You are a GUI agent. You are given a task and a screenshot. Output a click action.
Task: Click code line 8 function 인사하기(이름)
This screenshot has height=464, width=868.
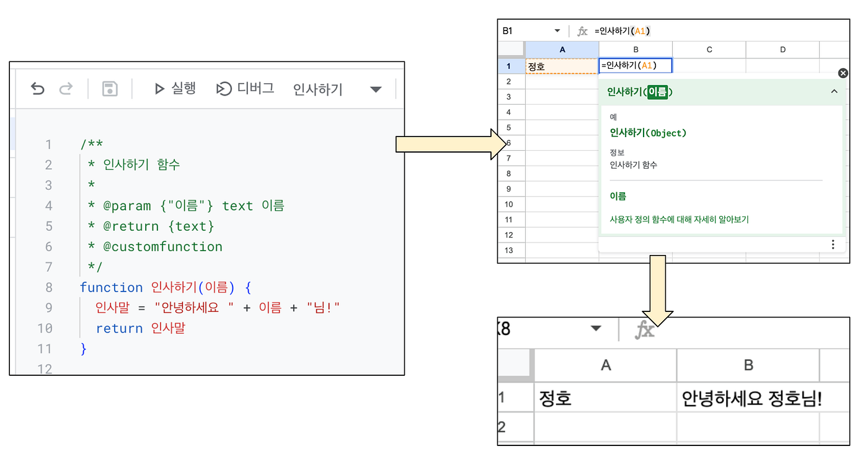tap(166, 287)
